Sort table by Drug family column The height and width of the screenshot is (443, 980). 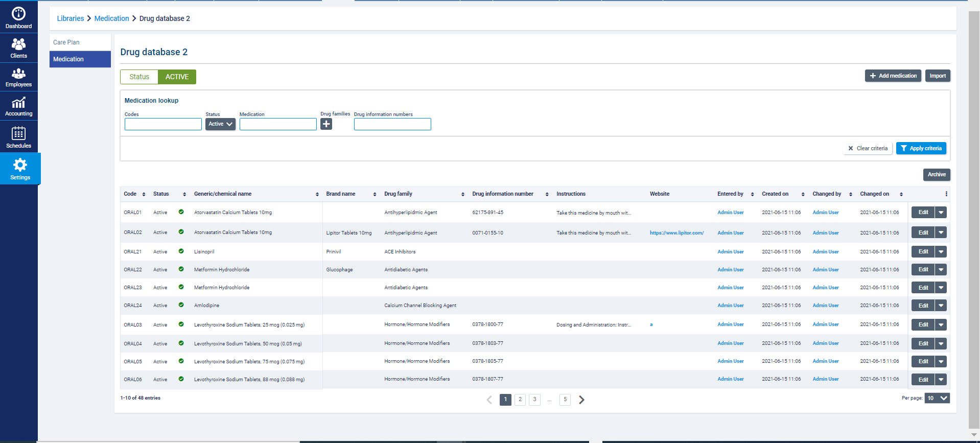tap(462, 194)
